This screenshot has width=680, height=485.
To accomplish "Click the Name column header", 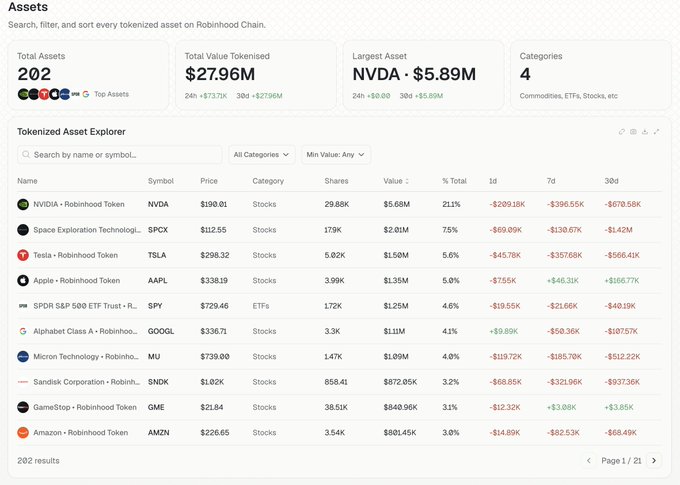I will click(27, 181).
